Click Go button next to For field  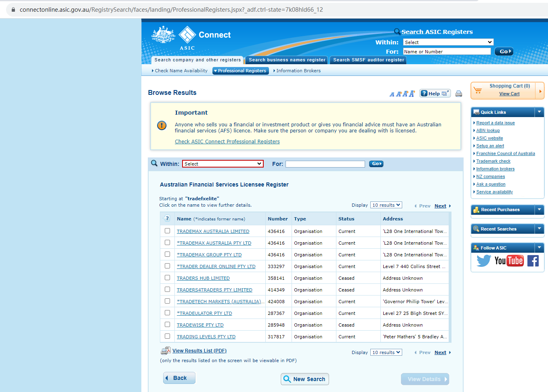376,164
